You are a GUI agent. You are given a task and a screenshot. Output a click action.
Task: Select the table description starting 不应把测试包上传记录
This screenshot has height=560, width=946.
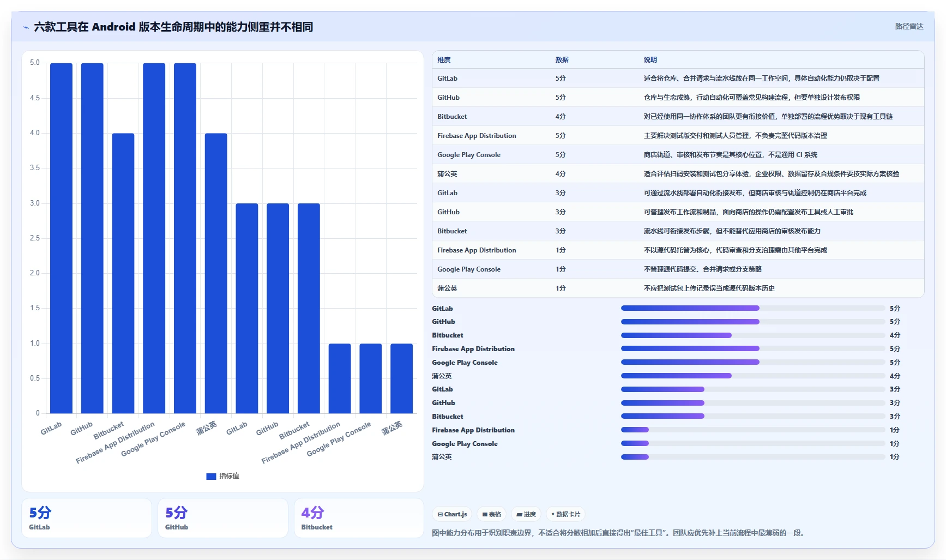pos(709,288)
